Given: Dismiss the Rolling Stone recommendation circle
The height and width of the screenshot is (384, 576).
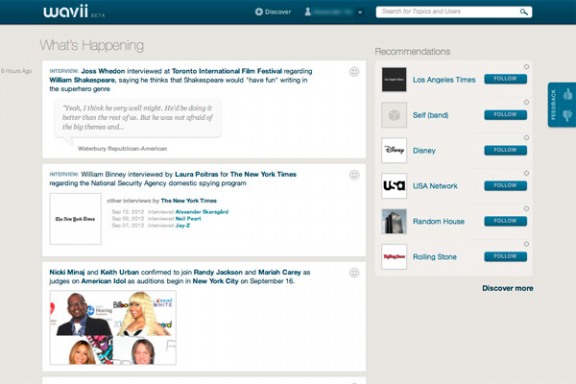Looking at the screenshot, I should [x=526, y=244].
